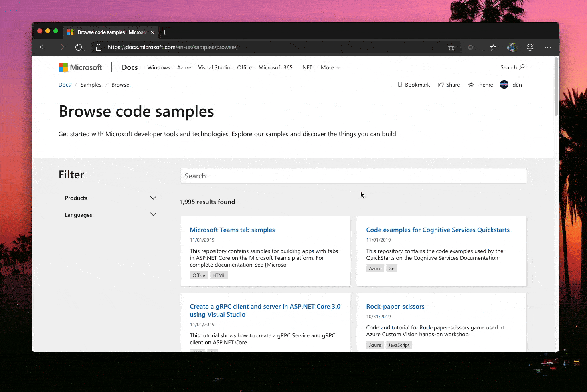Click the 10/31/2019 date on Rock-paper-scissors
This screenshot has width=587, height=392.
tap(379, 317)
